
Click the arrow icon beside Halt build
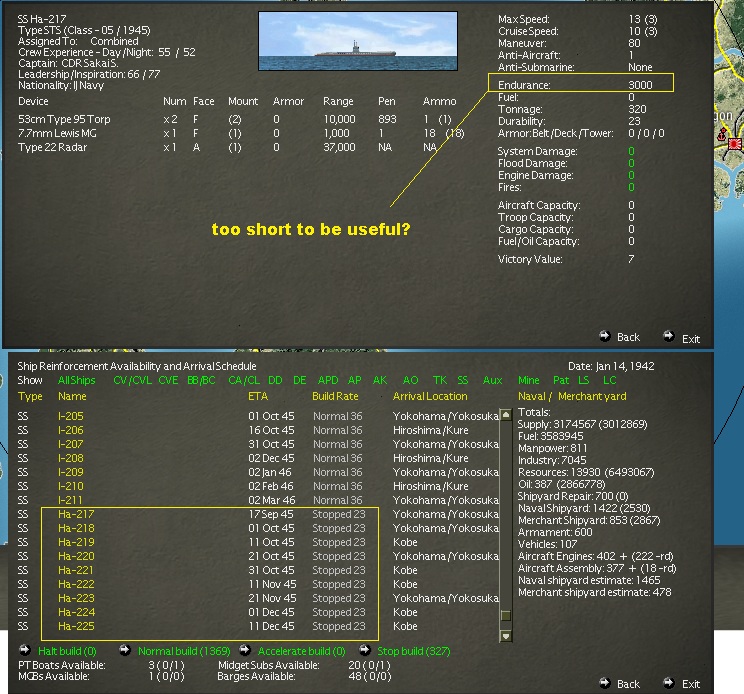[x=25, y=650]
